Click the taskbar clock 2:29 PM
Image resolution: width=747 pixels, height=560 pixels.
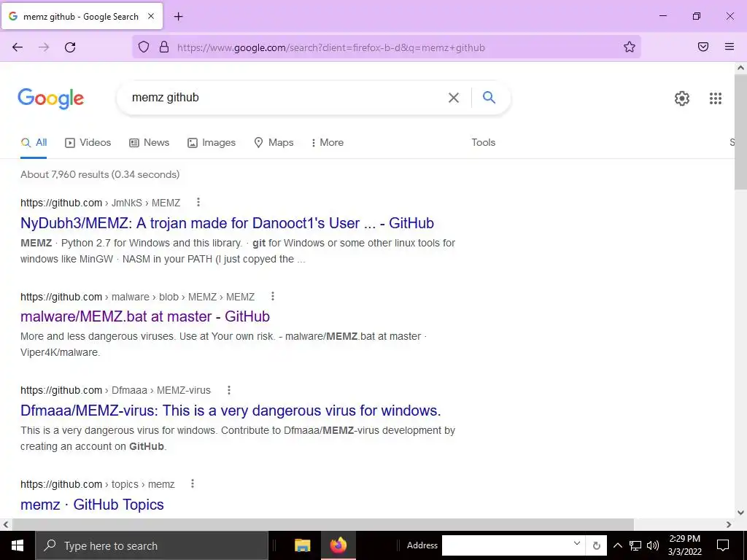coord(684,539)
